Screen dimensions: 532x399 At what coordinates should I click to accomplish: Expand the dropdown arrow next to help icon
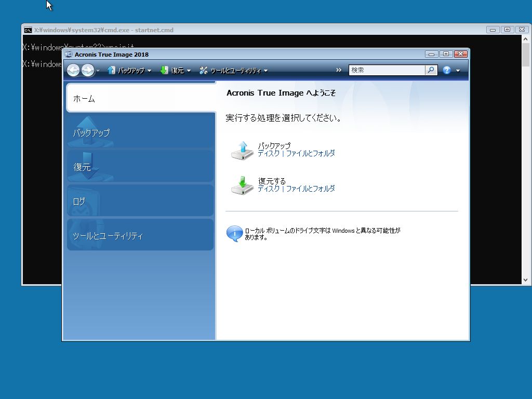(458, 71)
